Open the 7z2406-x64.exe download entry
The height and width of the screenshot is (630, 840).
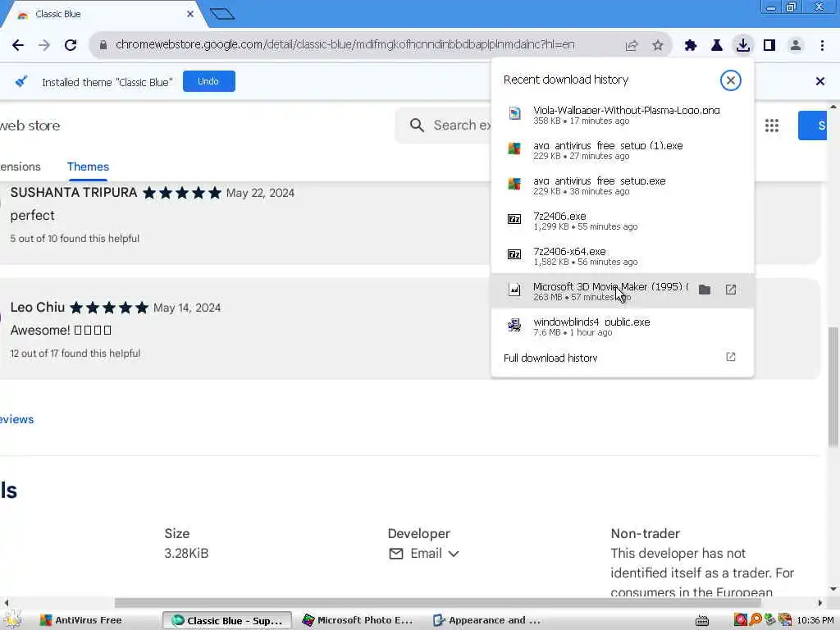tap(622, 256)
